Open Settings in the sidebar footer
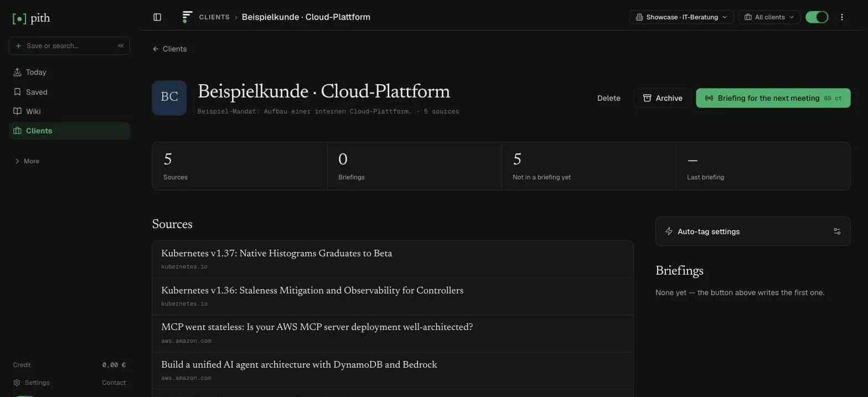This screenshot has width=868, height=397. coord(32,383)
